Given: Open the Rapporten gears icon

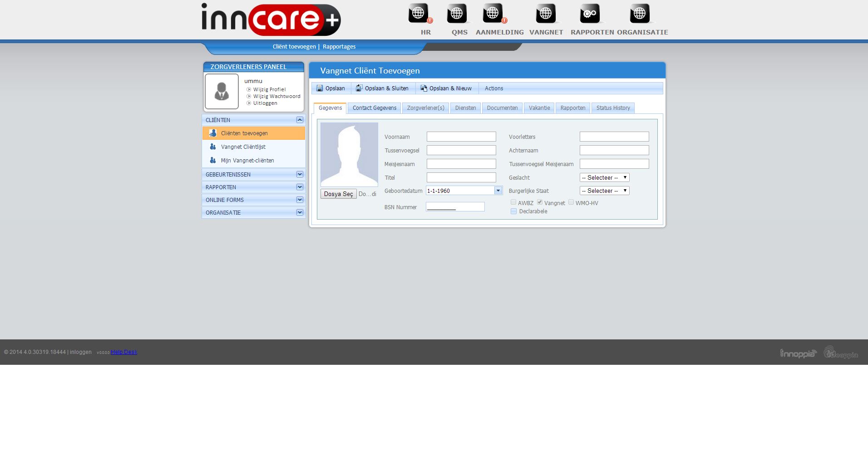Looking at the screenshot, I should [589, 14].
